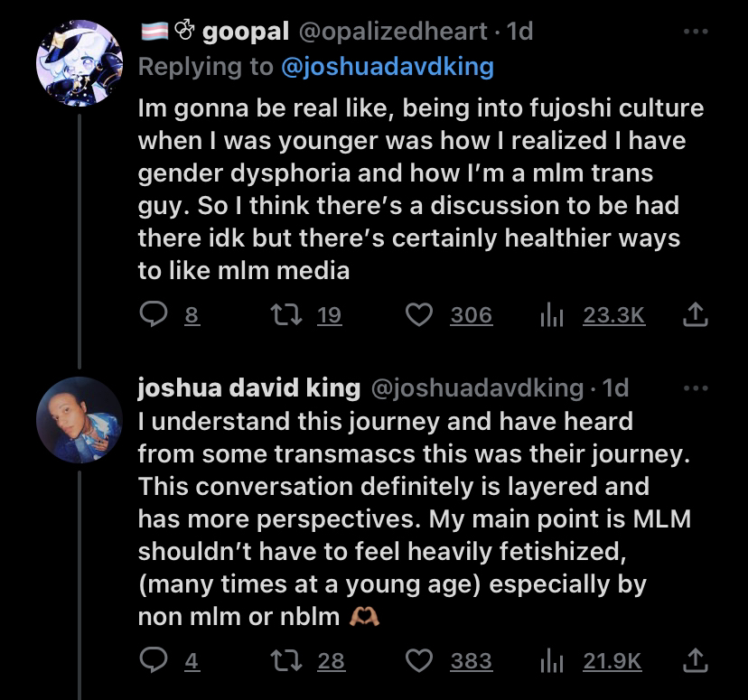Reply to joshua david king's tweet

[x=151, y=661]
